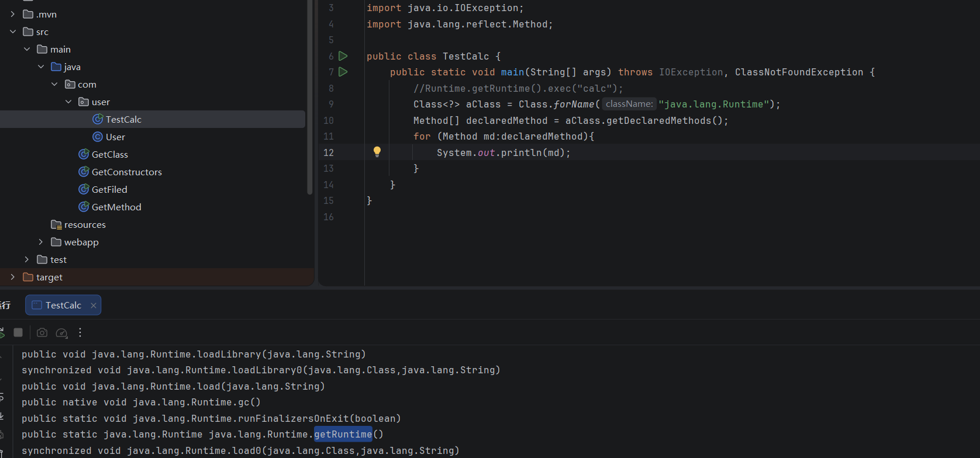
Task: Select TestCalc label in the project tree
Action: click(123, 119)
